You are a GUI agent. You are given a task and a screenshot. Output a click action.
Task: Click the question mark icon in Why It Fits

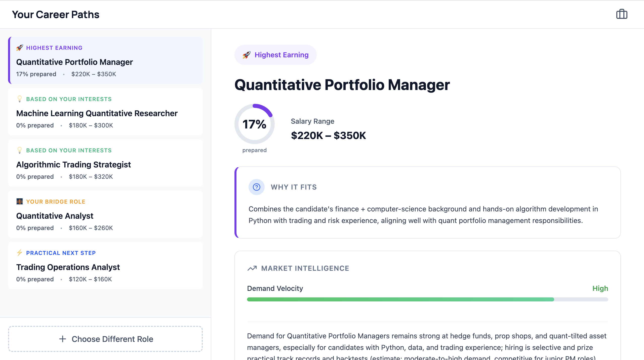(256, 187)
